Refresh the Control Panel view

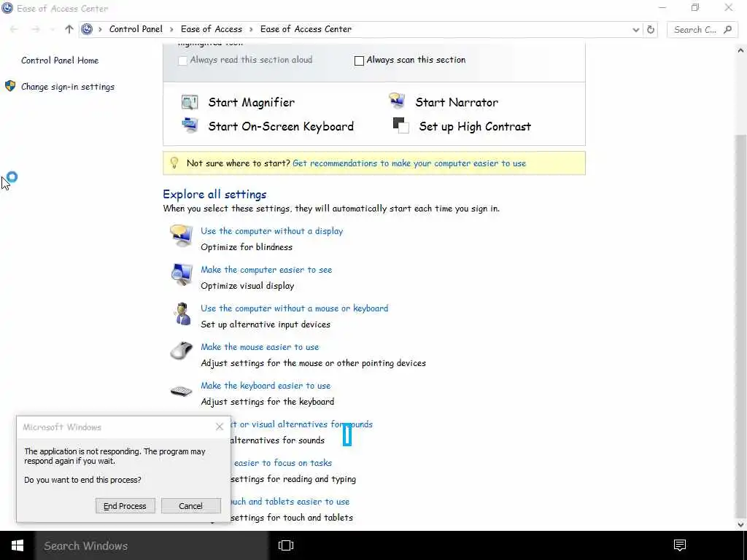pyautogui.click(x=650, y=29)
